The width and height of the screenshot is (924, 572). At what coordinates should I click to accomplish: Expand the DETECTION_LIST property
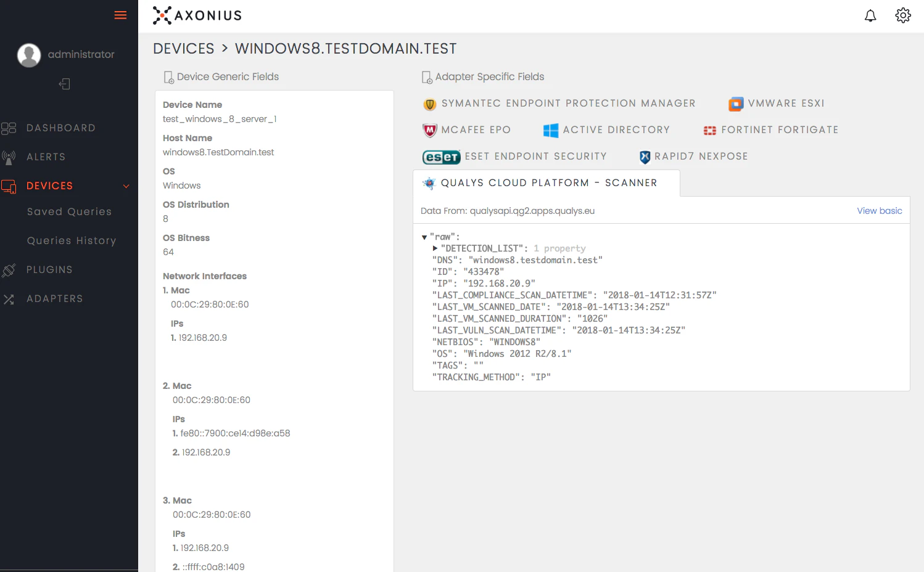click(435, 248)
